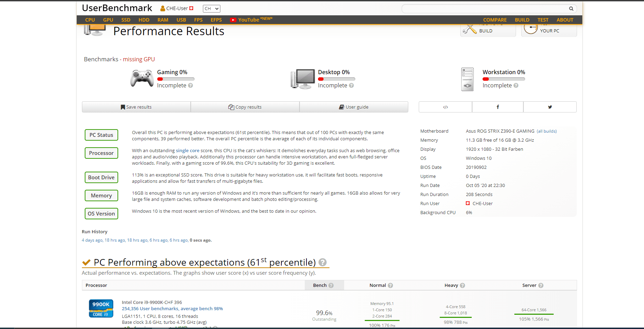Click the Save results button

tap(136, 107)
